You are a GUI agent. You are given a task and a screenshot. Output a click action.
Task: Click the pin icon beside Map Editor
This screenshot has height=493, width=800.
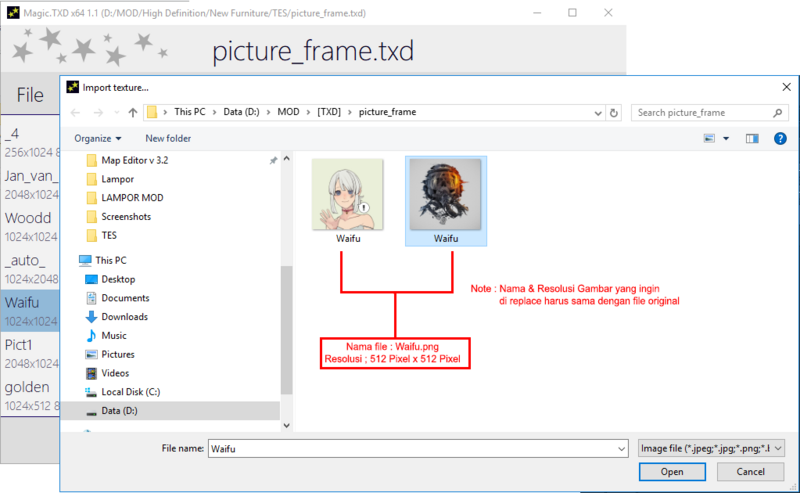pos(273,161)
